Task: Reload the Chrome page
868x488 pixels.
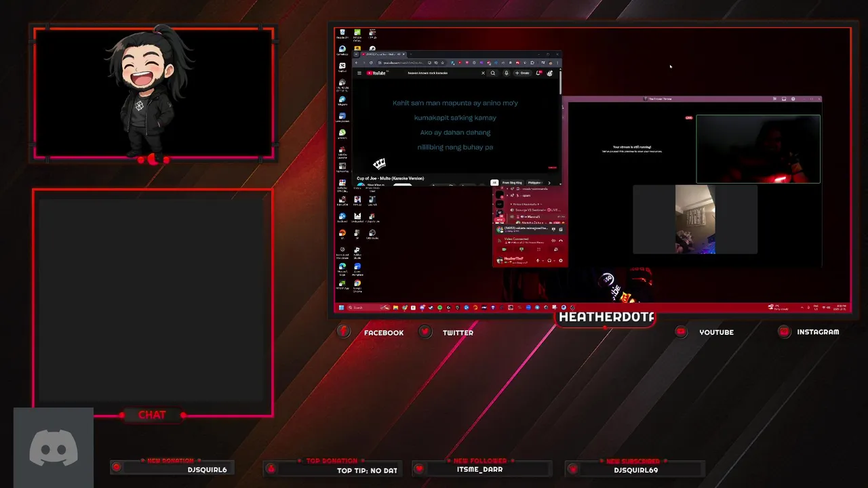Action: [371, 62]
